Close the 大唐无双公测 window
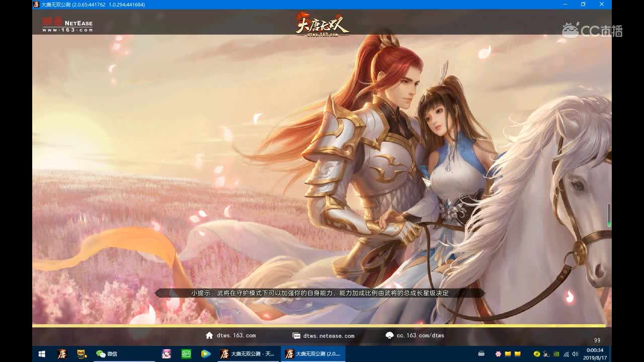Screen dimensions: 644x362 [602, 5]
